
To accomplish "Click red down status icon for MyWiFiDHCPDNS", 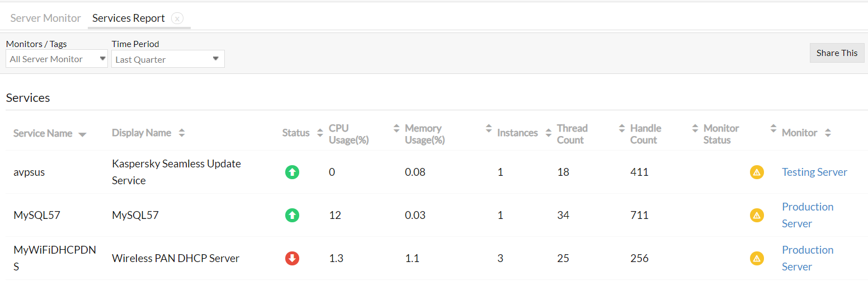I will tap(292, 258).
